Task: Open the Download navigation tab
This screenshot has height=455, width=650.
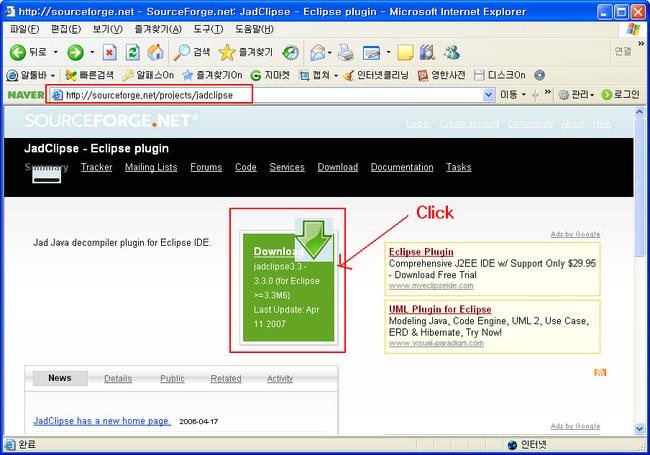Action: 338,167
